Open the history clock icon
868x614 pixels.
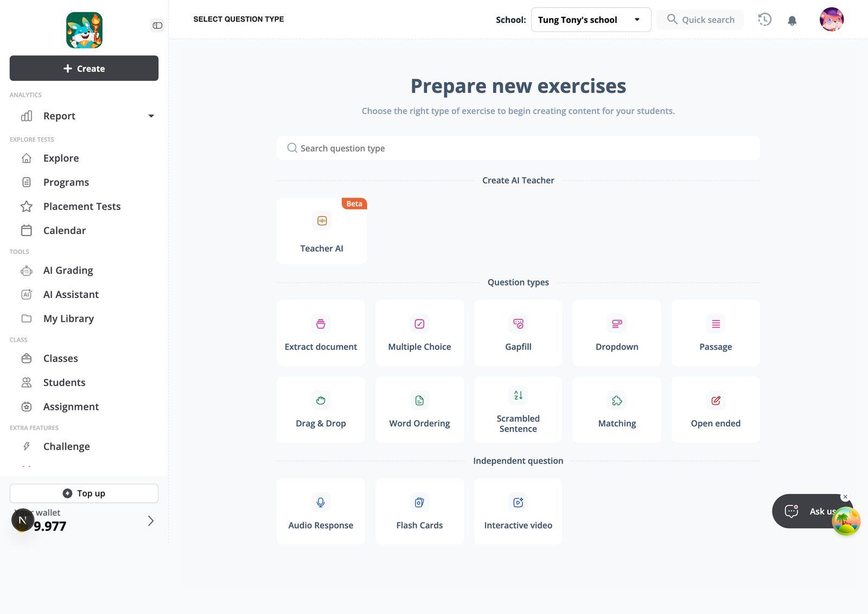pos(764,20)
